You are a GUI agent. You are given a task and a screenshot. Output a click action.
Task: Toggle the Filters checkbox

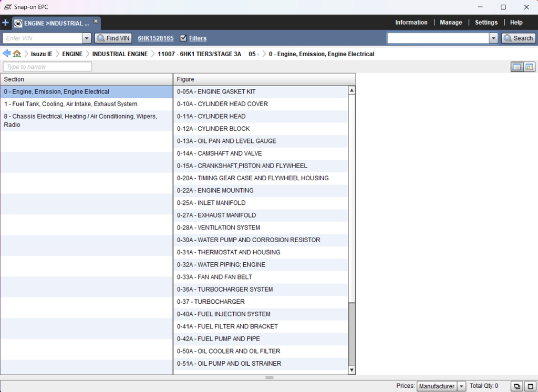[183, 38]
